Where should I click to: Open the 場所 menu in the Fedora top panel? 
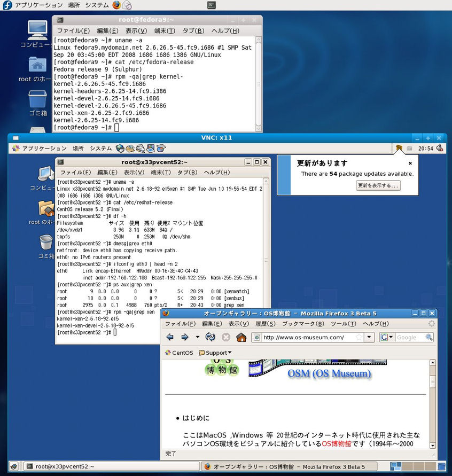[x=74, y=5]
